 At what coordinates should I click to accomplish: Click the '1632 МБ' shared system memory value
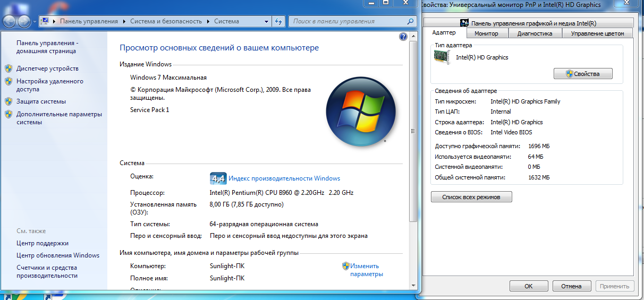(x=539, y=177)
